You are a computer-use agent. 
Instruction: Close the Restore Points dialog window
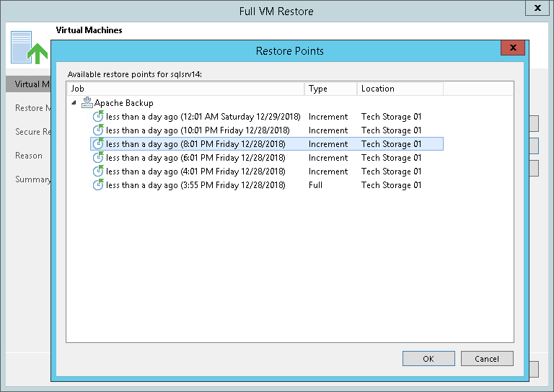tap(512, 48)
